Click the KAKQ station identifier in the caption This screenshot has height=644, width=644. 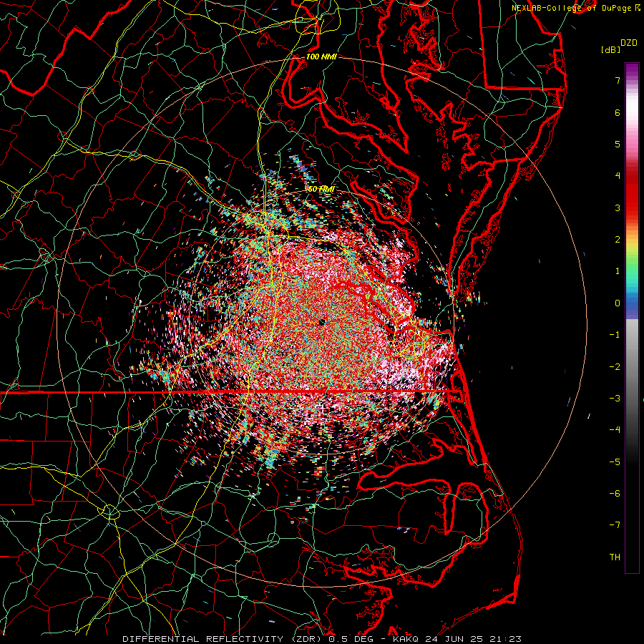coord(406,639)
